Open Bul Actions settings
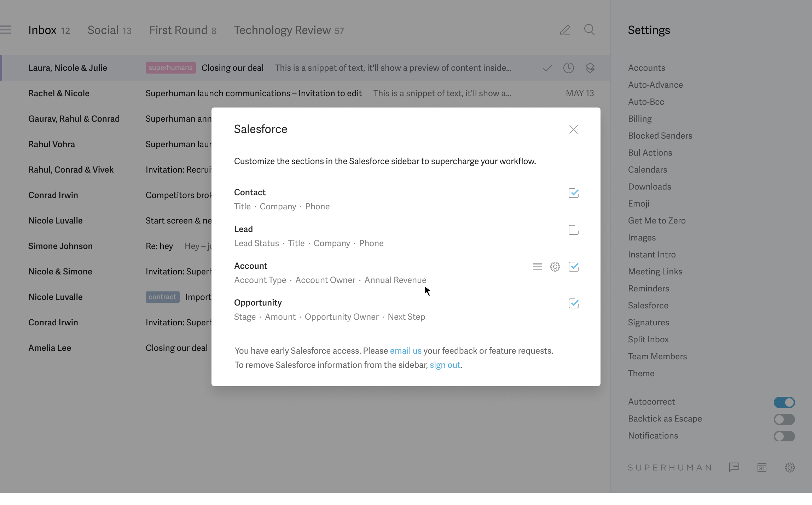The image size is (812, 505). (650, 153)
